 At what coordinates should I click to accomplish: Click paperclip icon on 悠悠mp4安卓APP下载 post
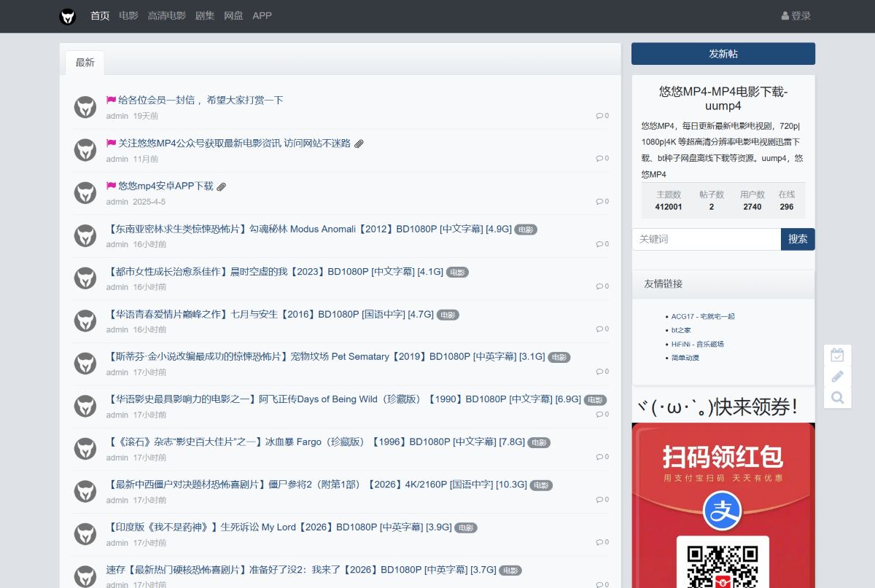222,186
